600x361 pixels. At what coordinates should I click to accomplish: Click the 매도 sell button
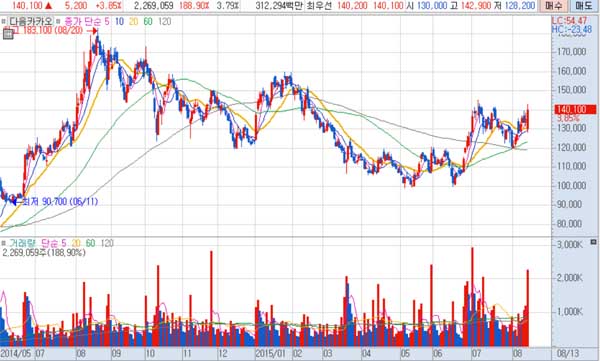[584, 6]
